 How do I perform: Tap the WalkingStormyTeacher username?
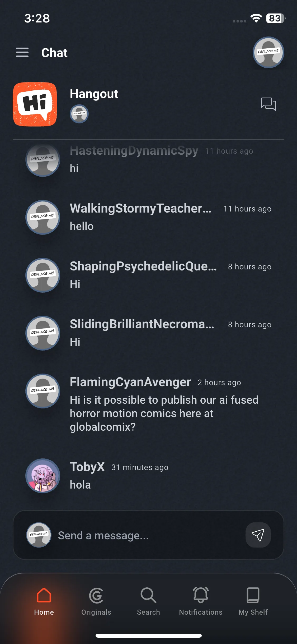140,208
